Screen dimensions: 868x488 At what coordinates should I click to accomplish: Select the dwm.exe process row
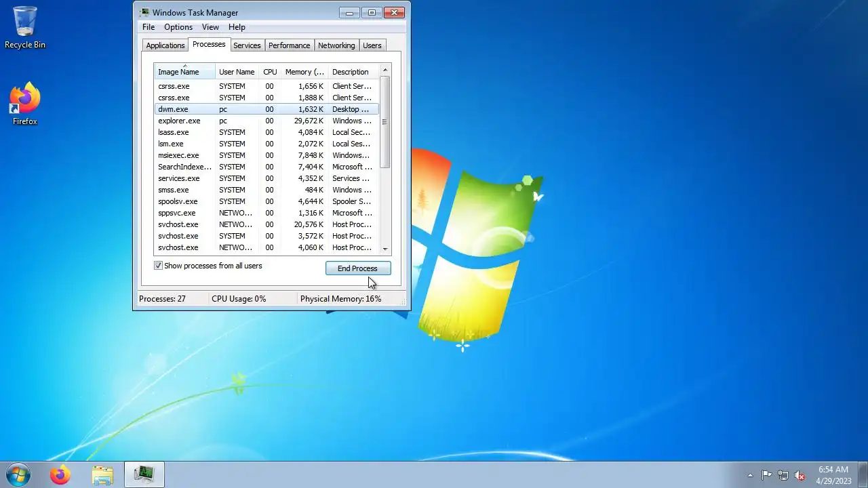point(267,109)
